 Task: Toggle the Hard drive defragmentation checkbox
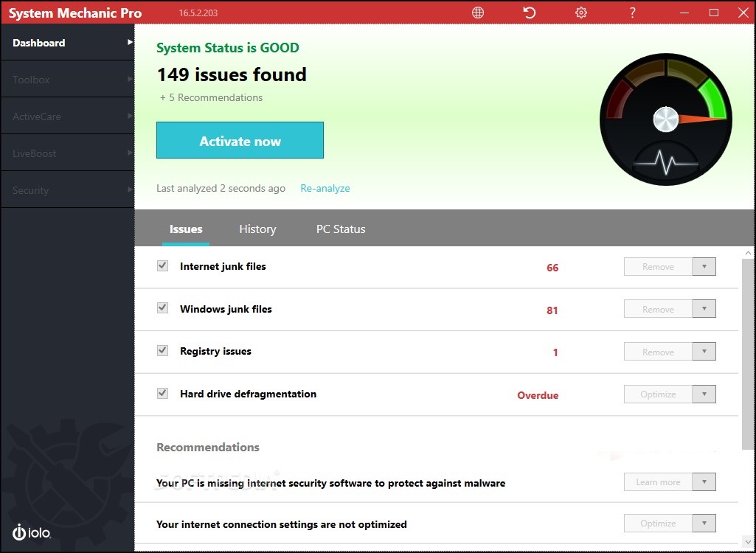tap(162, 394)
